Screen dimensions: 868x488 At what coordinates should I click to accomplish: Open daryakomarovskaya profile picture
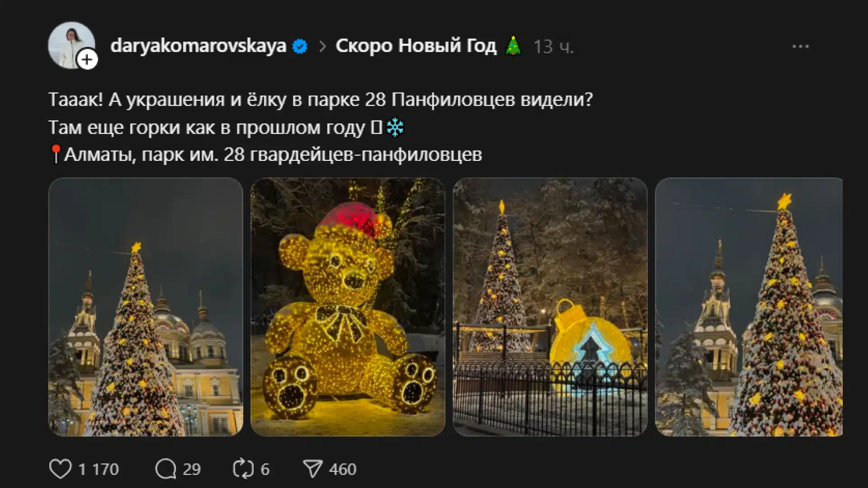point(71,45)
